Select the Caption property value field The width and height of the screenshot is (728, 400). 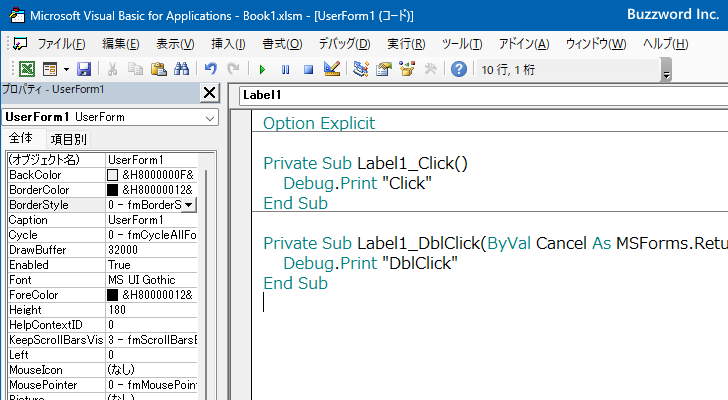tap(150, 220)
